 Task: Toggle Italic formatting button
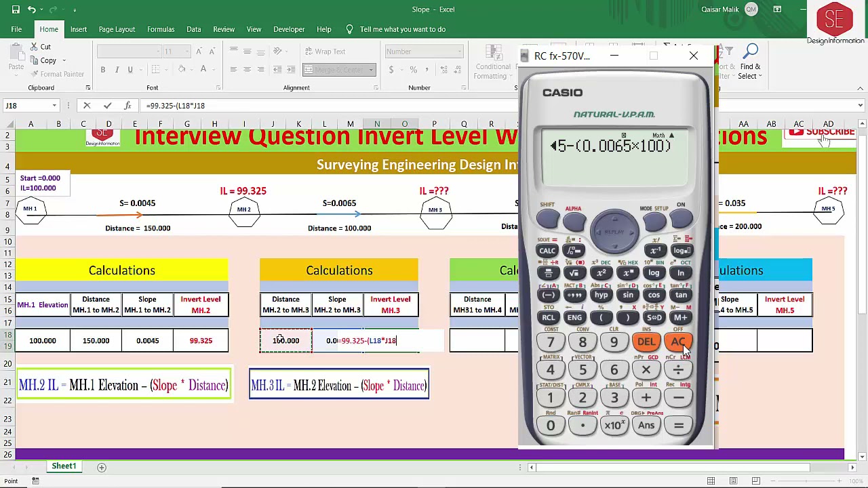[x=117, y=70]
